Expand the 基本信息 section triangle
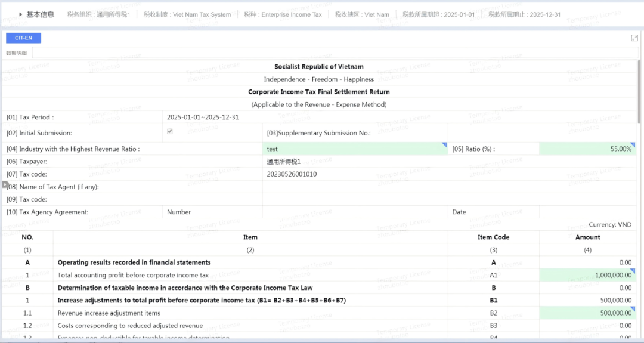 [21, 14]
